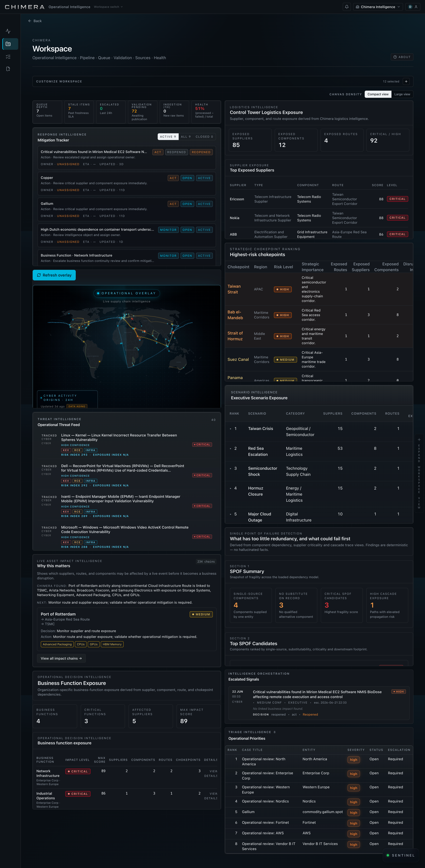Click the Data Aging badge on map
The height and width of the screenshot is (868, 425).
coord(77,406)
